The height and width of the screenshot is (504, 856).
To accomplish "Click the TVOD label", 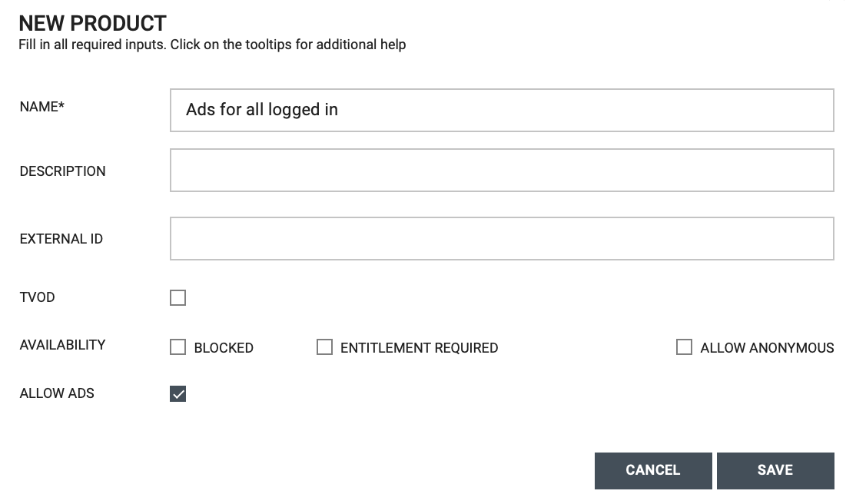I will 37,297.
